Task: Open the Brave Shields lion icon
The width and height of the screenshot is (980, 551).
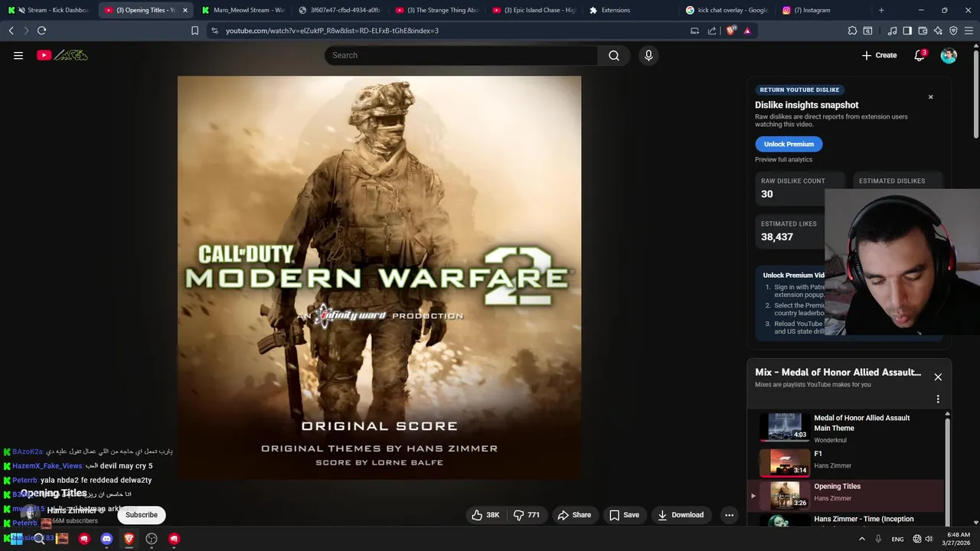Action: (x=730, y=31)
